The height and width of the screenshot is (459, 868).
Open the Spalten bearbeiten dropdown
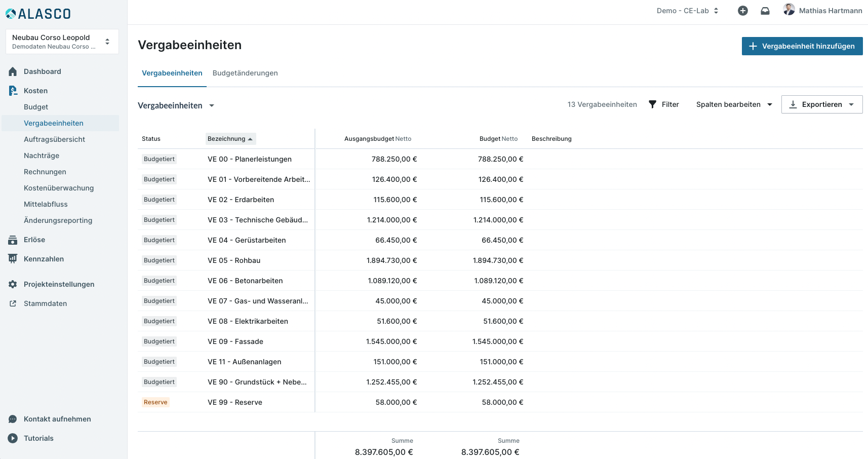(x=734, y=104)
